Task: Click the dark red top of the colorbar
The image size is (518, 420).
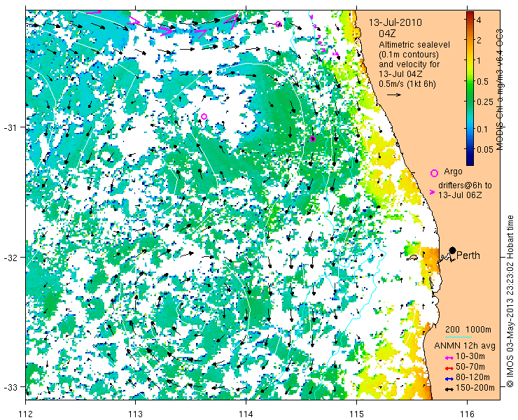Action: 470,14
